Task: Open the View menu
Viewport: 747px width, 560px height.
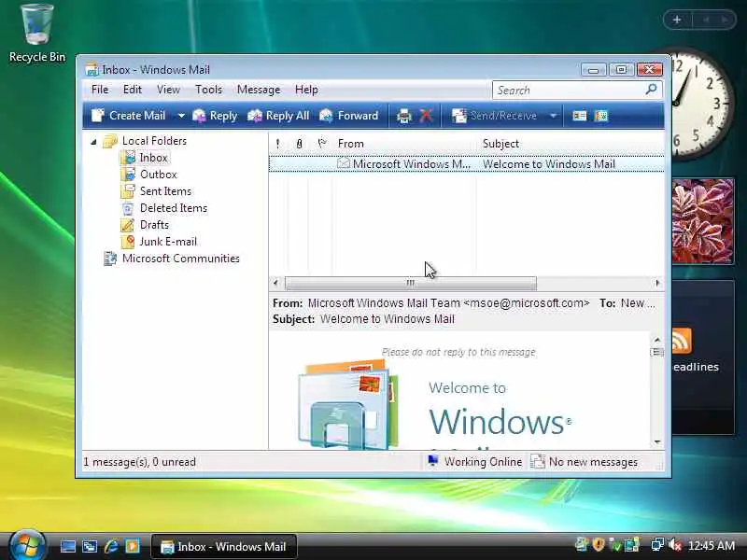Action: point(168,90)
